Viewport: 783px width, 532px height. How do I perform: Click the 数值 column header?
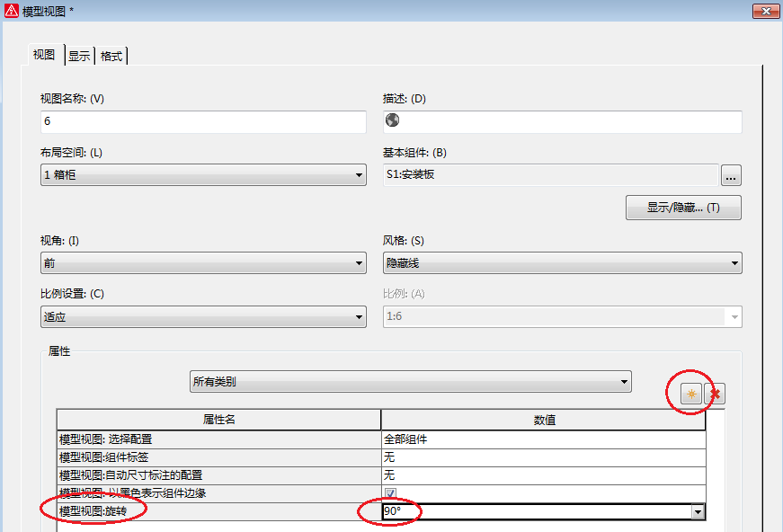tap(543, 420)
